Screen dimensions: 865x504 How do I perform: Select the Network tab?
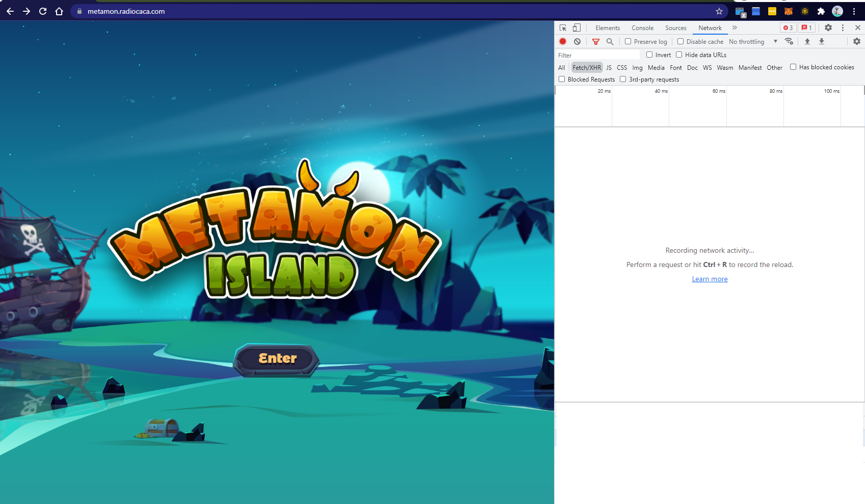click(710, 28)
